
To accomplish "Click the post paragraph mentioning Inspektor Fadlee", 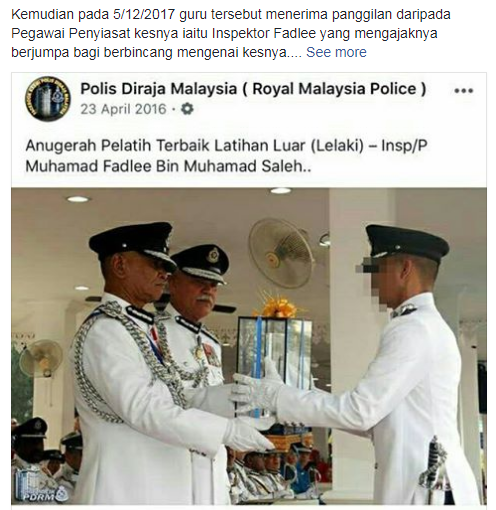I will pyautogui.click(x=231, y=33).
